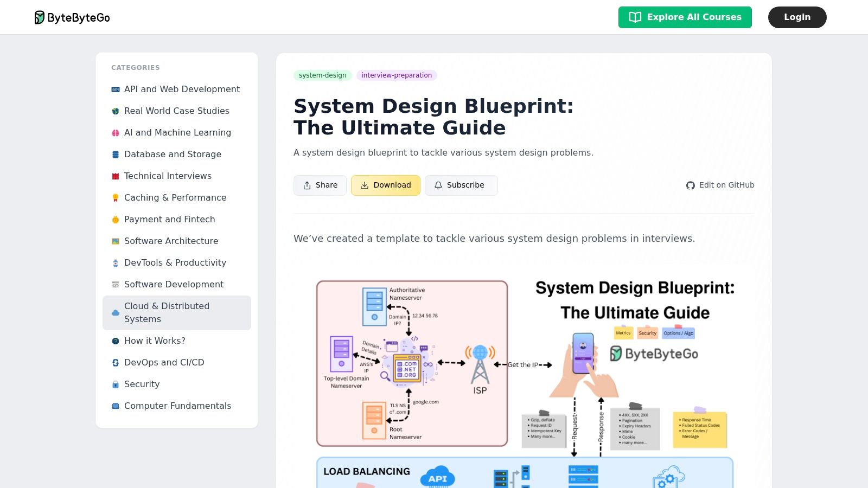Viewport: 868px width, 488px height.
Task: Click the cycle icon for DevOps and CI/CD
Action: (116, 363)
